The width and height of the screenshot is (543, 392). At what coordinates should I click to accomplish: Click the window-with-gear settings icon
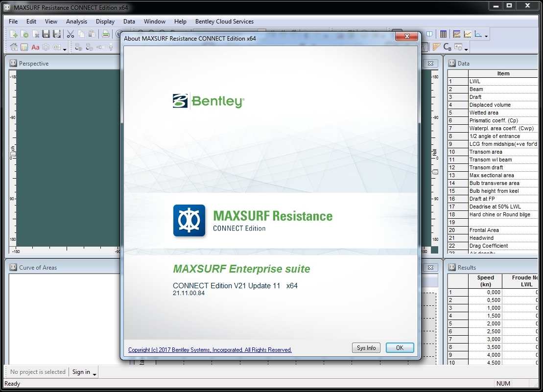tap(458, 47)
